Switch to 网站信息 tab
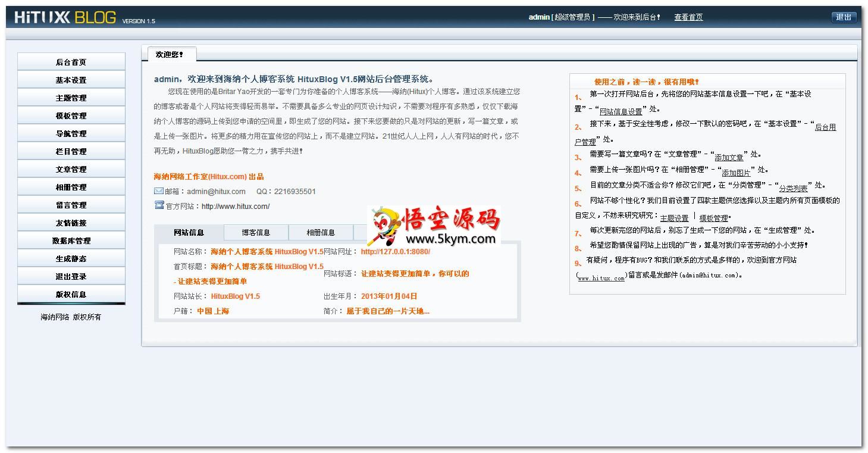 (189, 232)
